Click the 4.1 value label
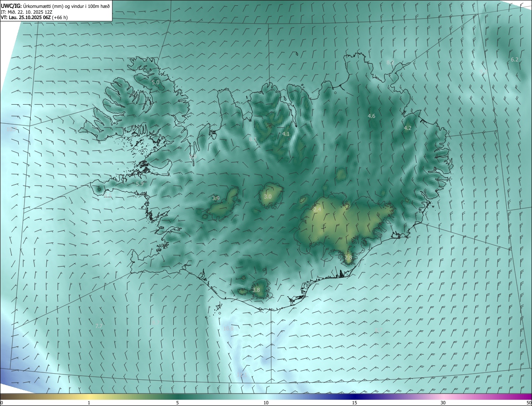 (x=286, y=134)
